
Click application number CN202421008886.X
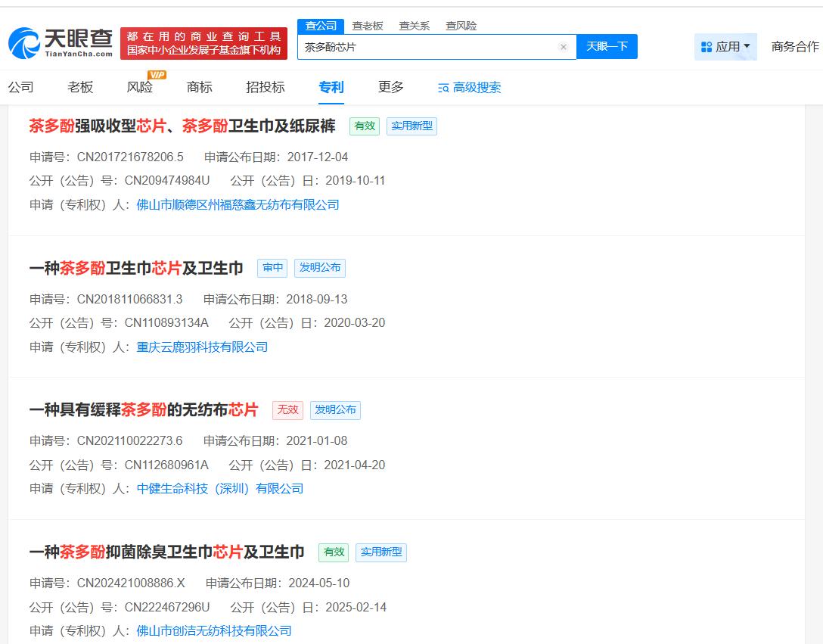coord(131,583)
